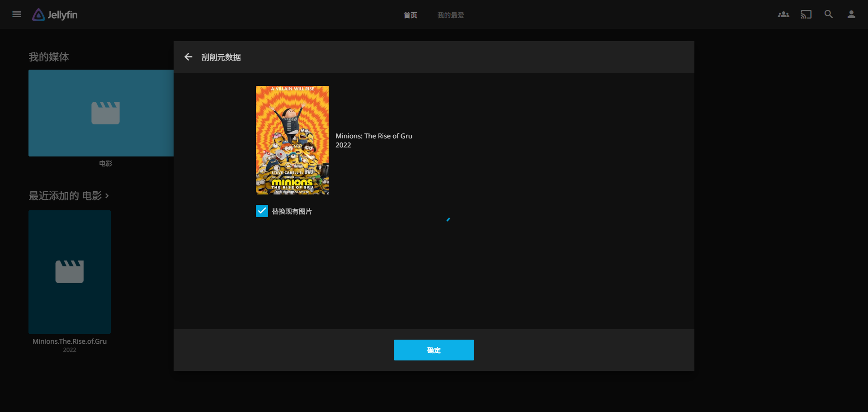Image resolution: width=868 pixels, height=412 pixels.
Task: Open SyncPlay group icon
Action: click(783, 14)
